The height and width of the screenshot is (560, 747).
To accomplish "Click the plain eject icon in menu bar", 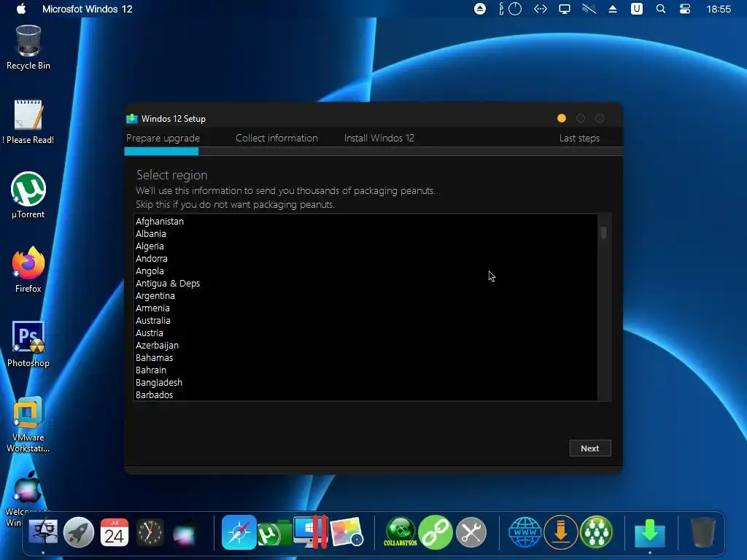I will point(613,9).
